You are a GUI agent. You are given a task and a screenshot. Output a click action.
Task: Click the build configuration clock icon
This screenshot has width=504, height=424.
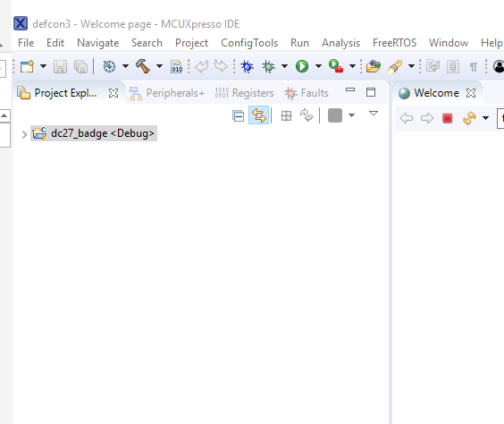109,66
